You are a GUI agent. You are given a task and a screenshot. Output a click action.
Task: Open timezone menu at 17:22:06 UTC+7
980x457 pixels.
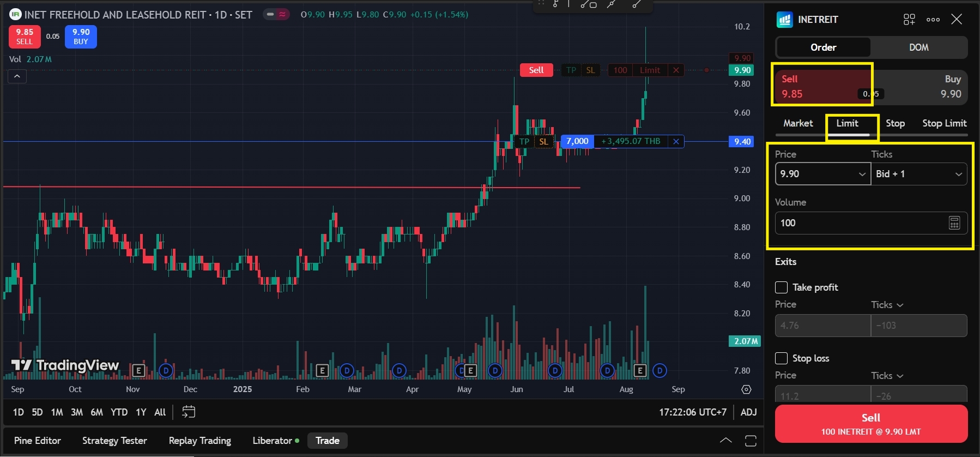(x=693, y=412)
